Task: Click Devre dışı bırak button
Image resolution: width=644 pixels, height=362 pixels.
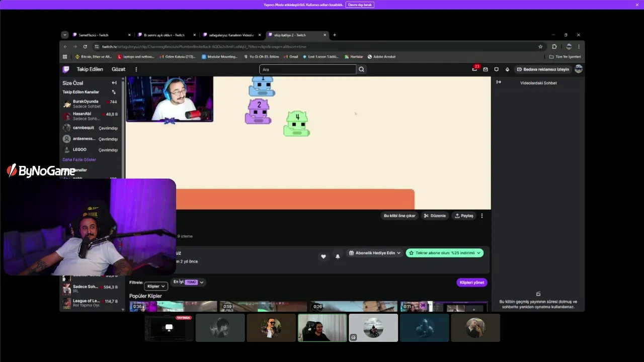Action: 360,5
